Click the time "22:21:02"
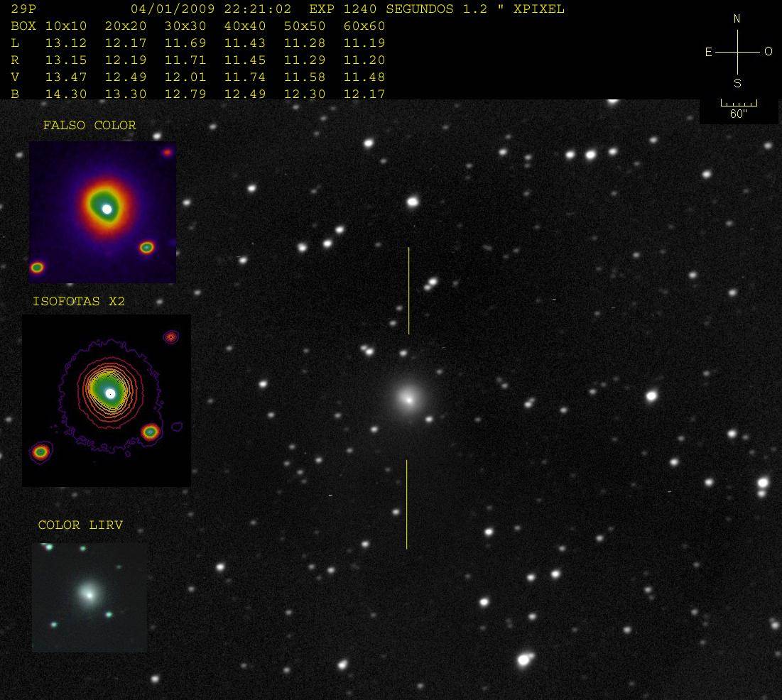Screen dimensions: 782x700 [x=257, y=9]
